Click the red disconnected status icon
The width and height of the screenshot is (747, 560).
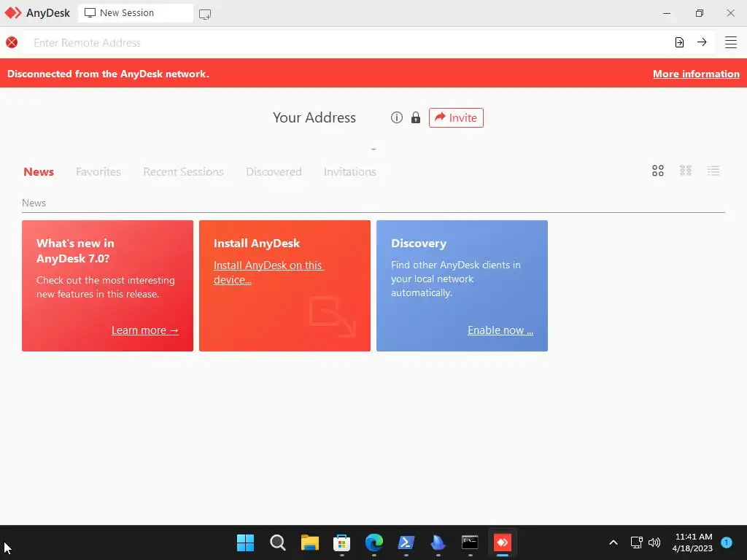pyautogui.click(x=12, y=42)
